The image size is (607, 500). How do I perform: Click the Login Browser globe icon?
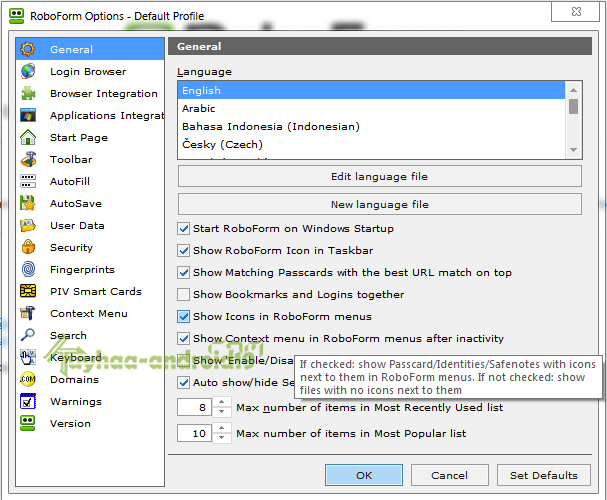28,71
